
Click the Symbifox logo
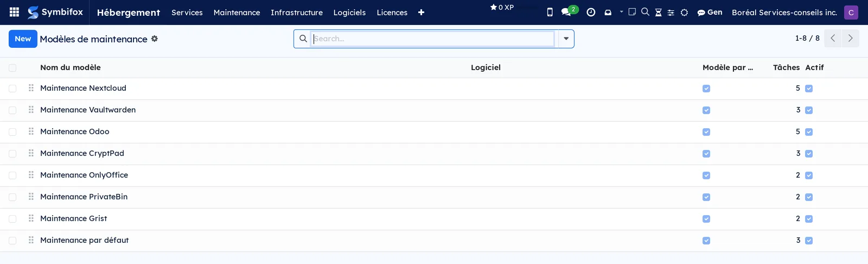(x=55, y=12)
